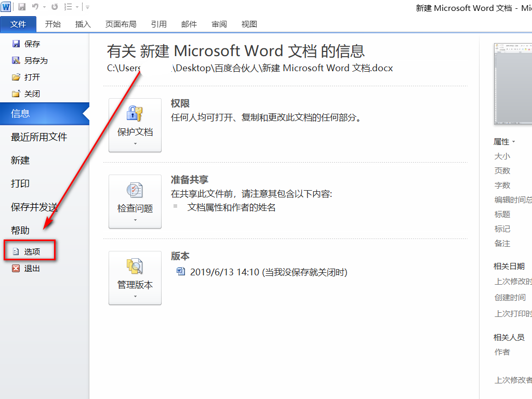
Task: Click the Undo icon in the title bar
Action: [36, 7]
